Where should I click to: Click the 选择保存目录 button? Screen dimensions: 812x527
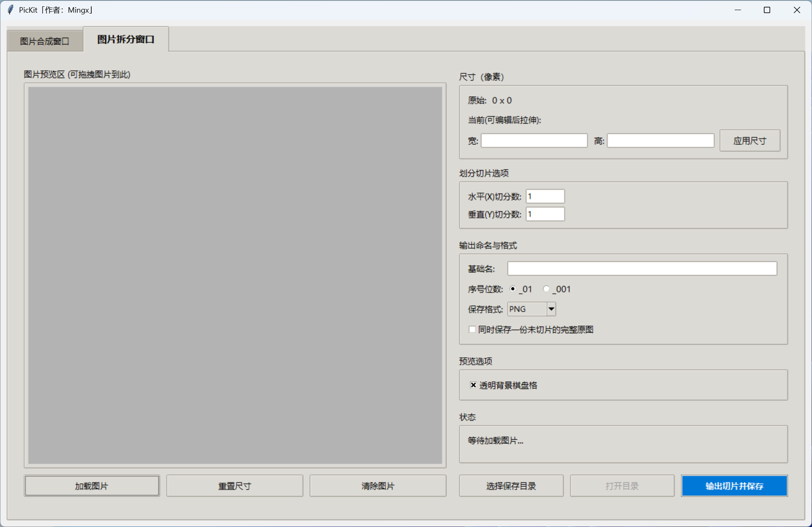(x=511, y=486)
